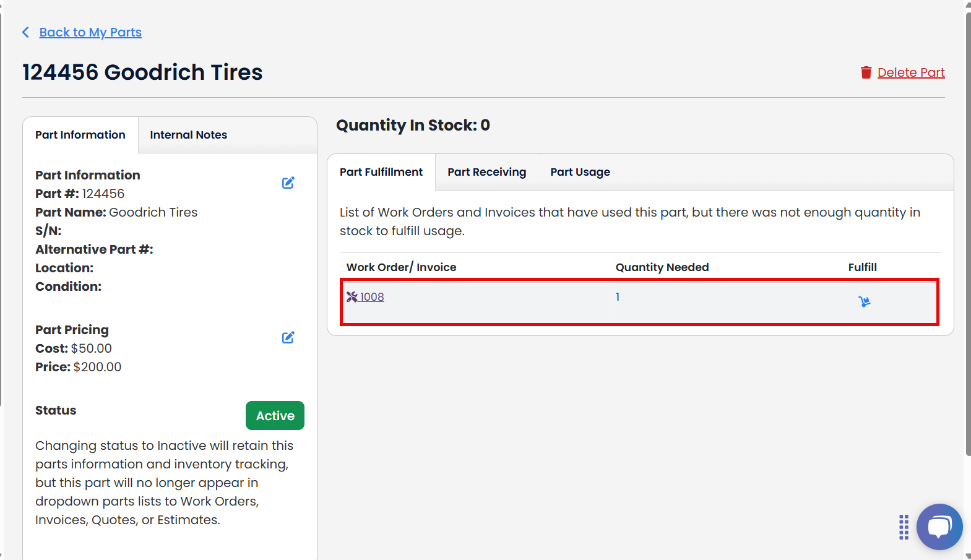Click the dotted grip handle beside chat
This screenshot has height=560, width=971.
point(904,527)
